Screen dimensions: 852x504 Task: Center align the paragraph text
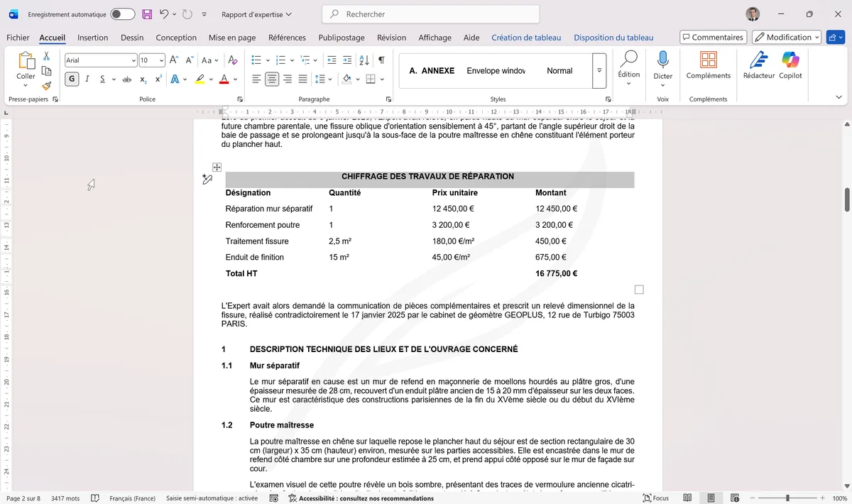(272, 80)
